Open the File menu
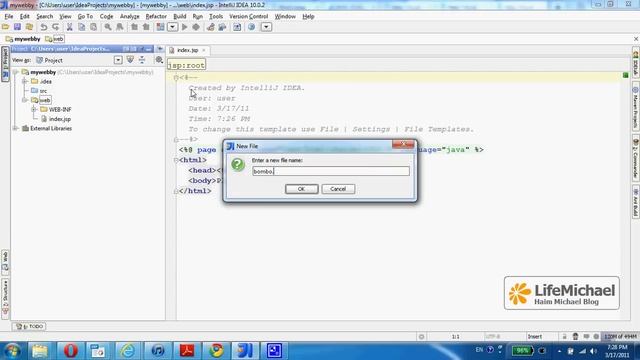 (x=9, y=16)
